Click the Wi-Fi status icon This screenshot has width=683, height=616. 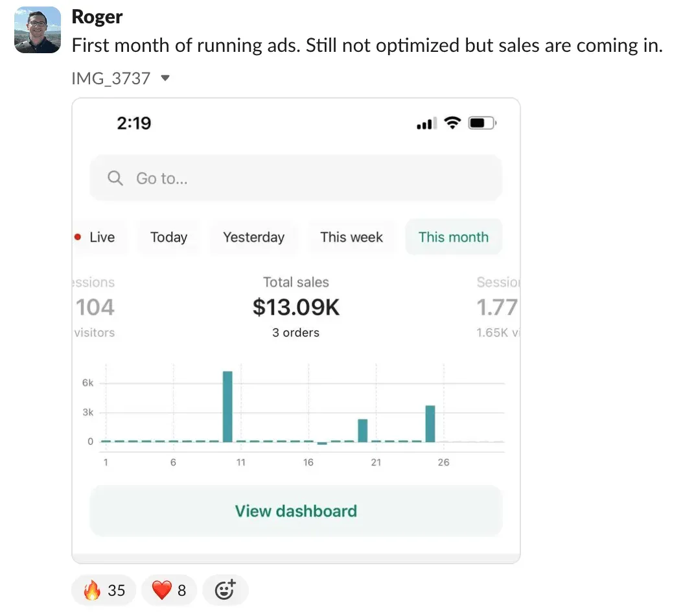tap(452, 123)
